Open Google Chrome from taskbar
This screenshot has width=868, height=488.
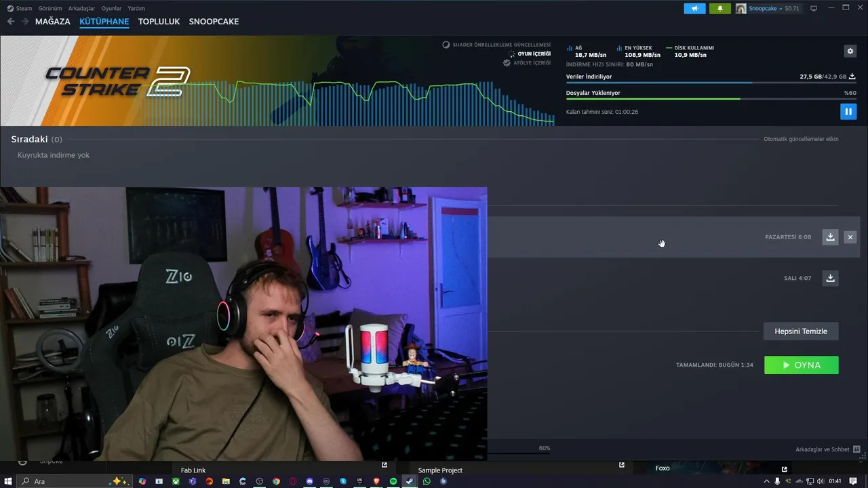[x=276, y=481]
